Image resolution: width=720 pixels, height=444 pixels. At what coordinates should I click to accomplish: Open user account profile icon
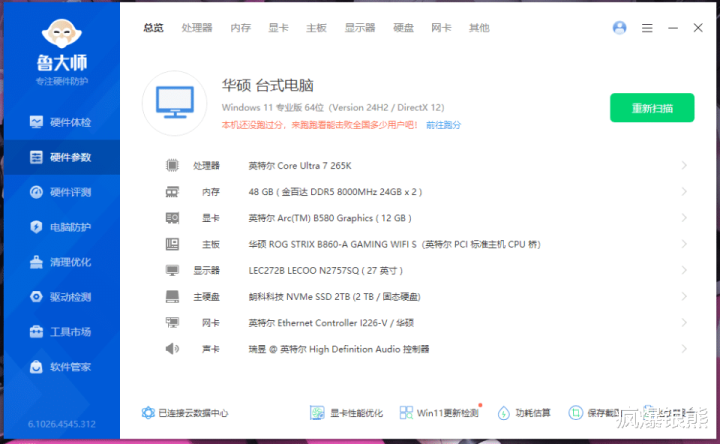[619, 28]
